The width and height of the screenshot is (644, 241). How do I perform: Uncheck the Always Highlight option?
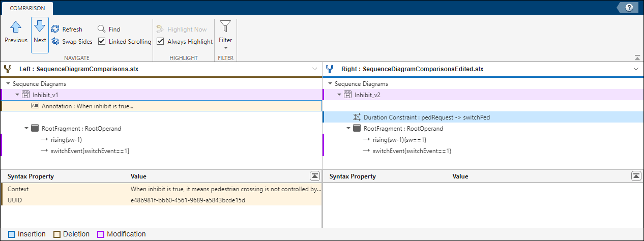click(160, 42)
